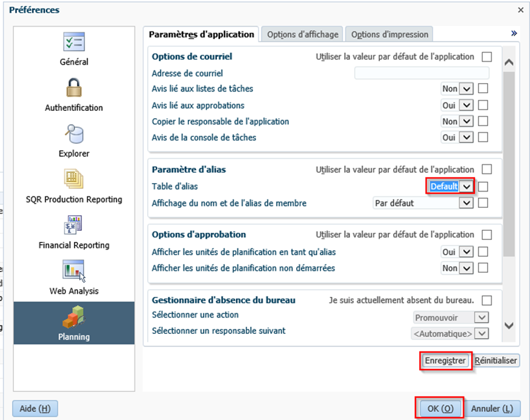Enable default value checkbox for Options de courriel
This screenshot has height=420, width=530.
coord(486,57)
